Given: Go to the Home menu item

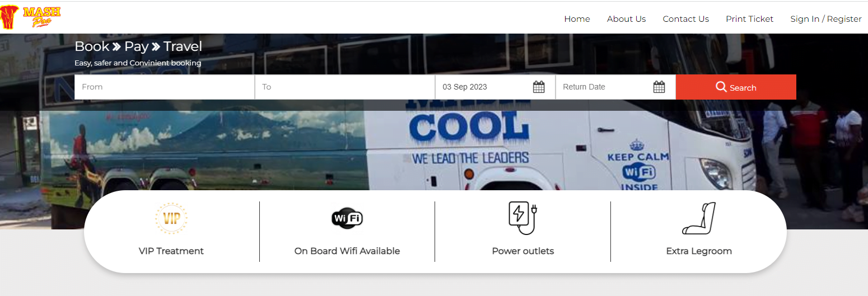Looking at the screenshot, I should tap(577, 19).
